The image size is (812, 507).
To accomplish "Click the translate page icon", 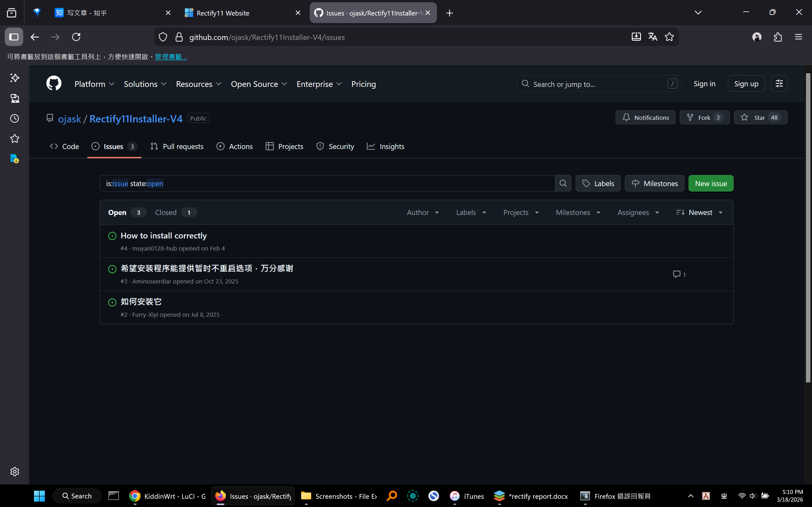I will [653, 37].
